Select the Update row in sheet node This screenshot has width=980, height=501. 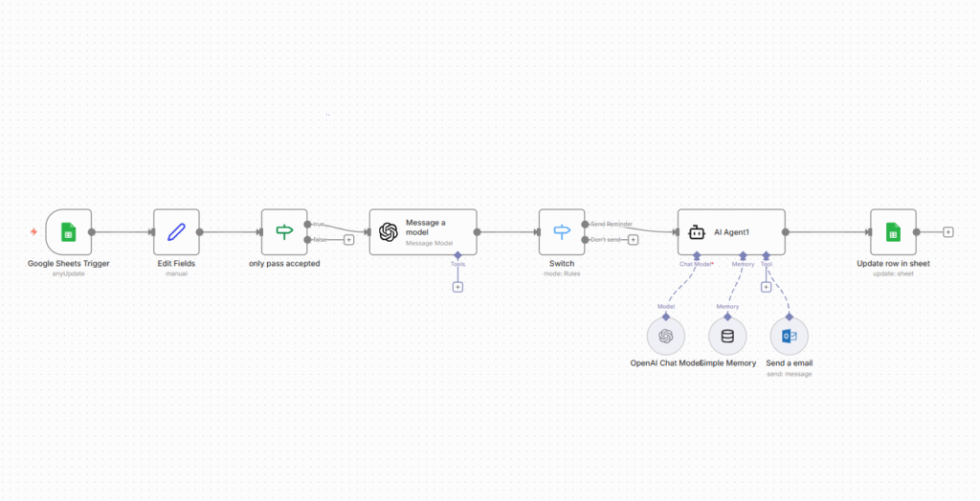(892, 232)
